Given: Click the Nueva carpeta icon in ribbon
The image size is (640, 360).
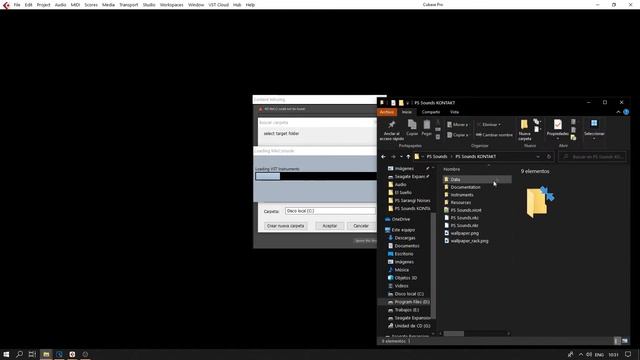Looking at the screenshot, I should [x=524, y=130].
